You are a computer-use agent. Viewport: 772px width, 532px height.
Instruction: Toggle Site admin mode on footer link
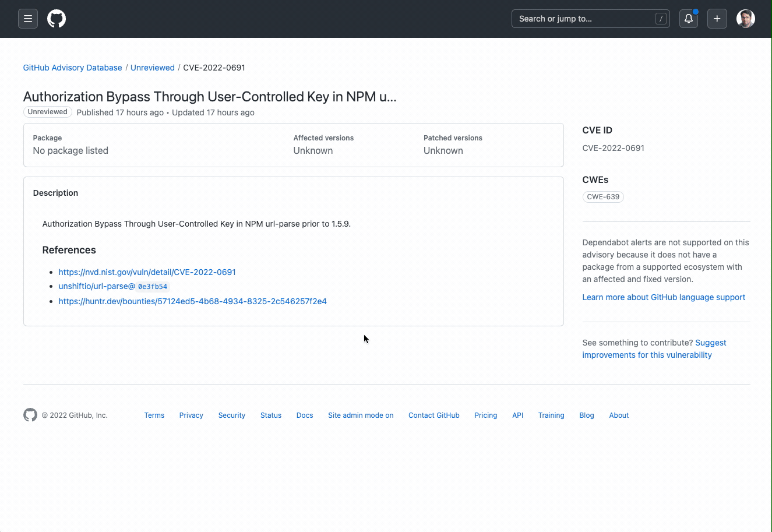point(361,415)
